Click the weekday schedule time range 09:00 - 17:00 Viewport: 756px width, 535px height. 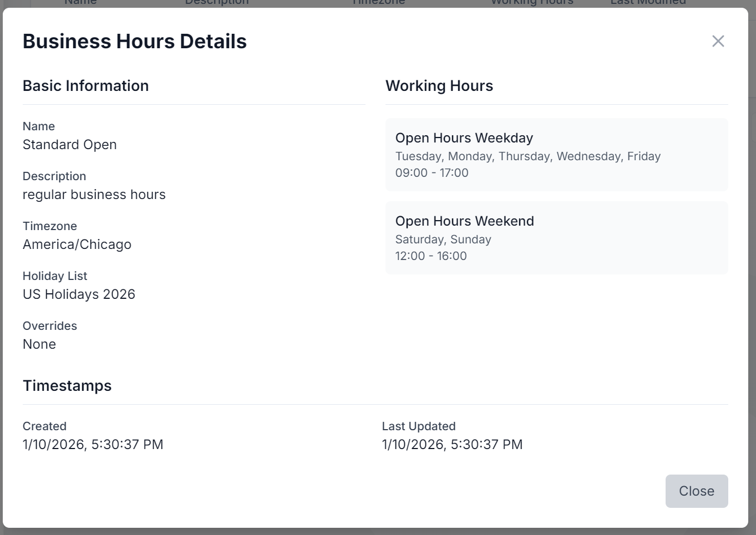click(432, 172)
